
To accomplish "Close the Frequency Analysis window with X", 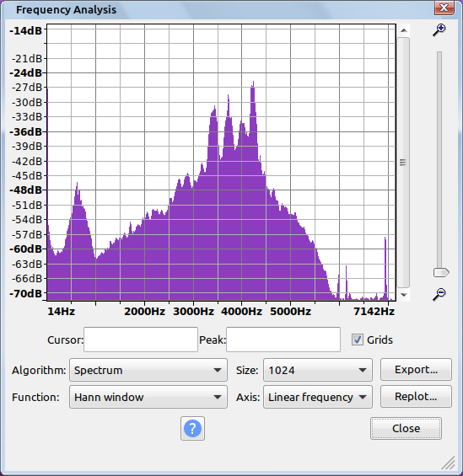I will coord(444,8).
